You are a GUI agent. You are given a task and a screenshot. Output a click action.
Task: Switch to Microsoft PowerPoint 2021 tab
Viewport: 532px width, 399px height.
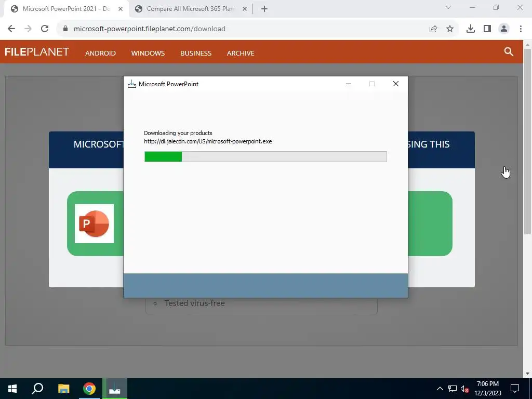pyautogui.click(x=66, y=9)
